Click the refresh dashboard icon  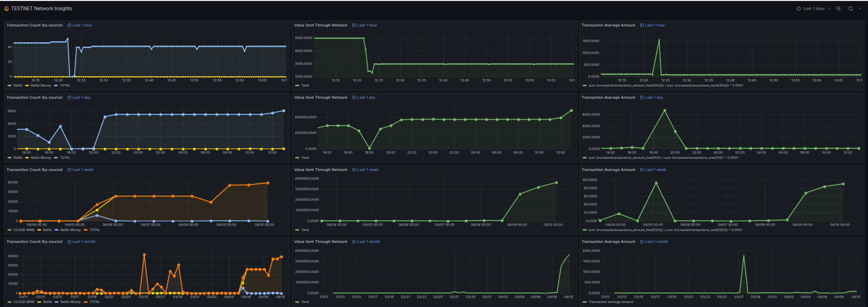click(850, 8)
